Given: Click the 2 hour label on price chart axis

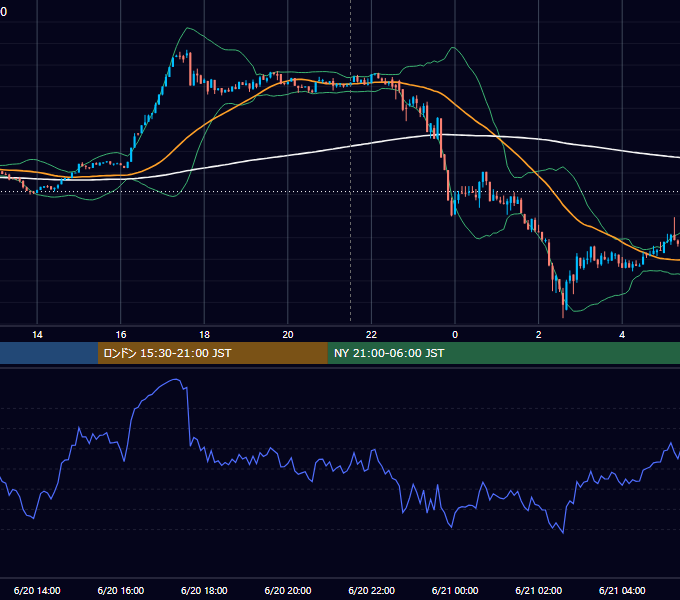Looking at the screenshot, I should point(538,334).
